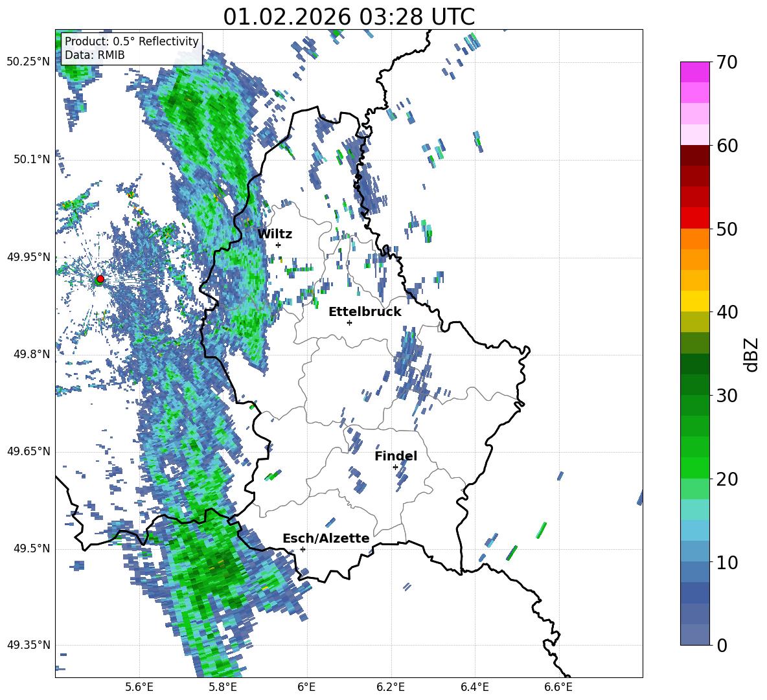Click the 'Product: 0.5° Reflectivity' text
The width and height of the screenshot is (767, 700).
[132, 41]
